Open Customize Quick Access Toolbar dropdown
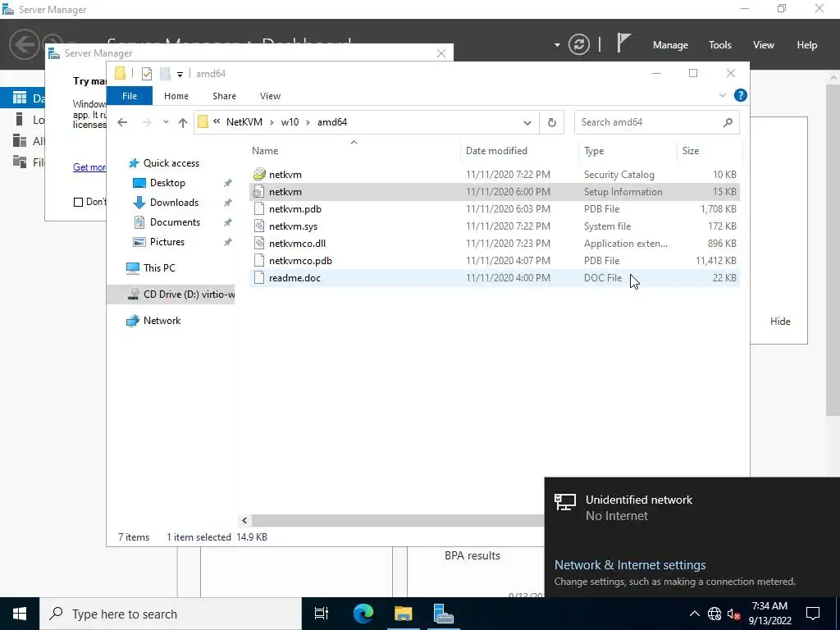The width and height of the screenshot is (840, 630). (x=180, y=75)
